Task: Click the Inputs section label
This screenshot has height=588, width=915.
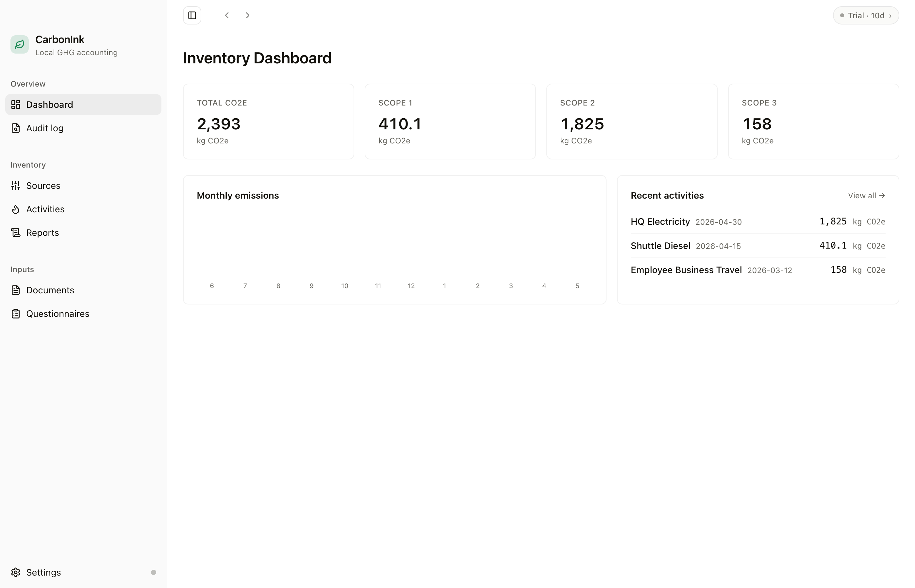Action: click(22, 269)
